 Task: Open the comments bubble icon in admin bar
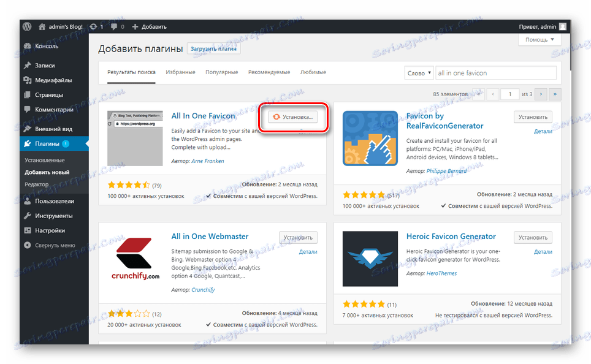[114, 27]
